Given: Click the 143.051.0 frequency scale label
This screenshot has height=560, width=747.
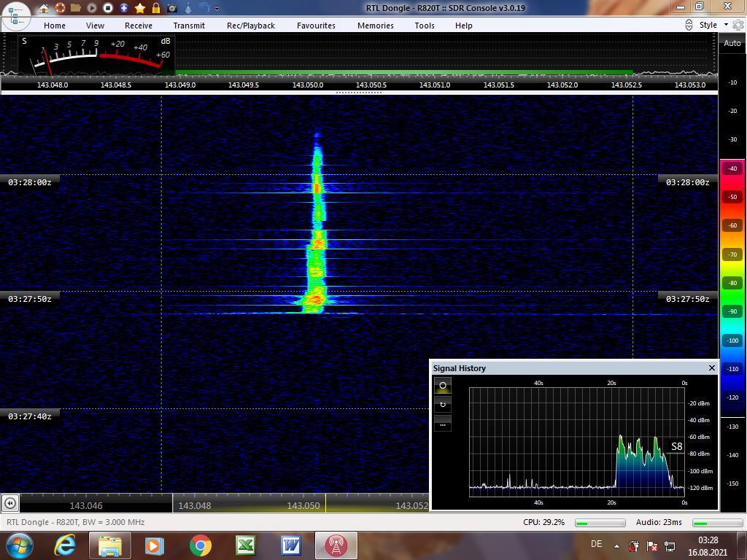Looking at the screenshot, I should (435, 85).
